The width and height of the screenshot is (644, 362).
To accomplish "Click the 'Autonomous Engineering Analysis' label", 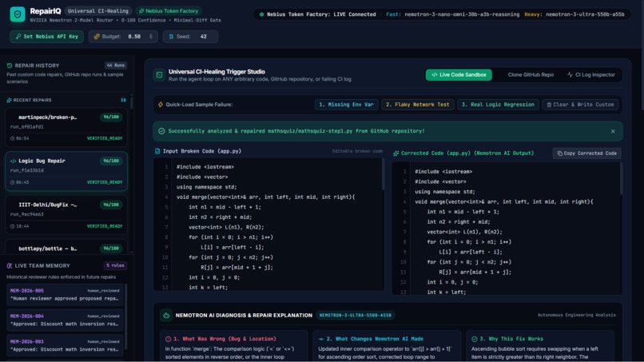I will [x=577, y=315].
